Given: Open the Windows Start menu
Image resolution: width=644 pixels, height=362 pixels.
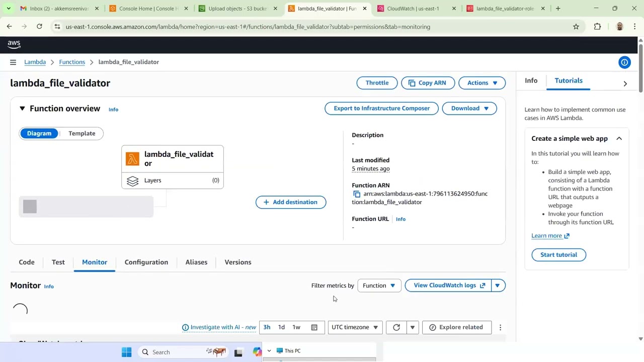Looking at the screenshot, I should coord(126,352).
